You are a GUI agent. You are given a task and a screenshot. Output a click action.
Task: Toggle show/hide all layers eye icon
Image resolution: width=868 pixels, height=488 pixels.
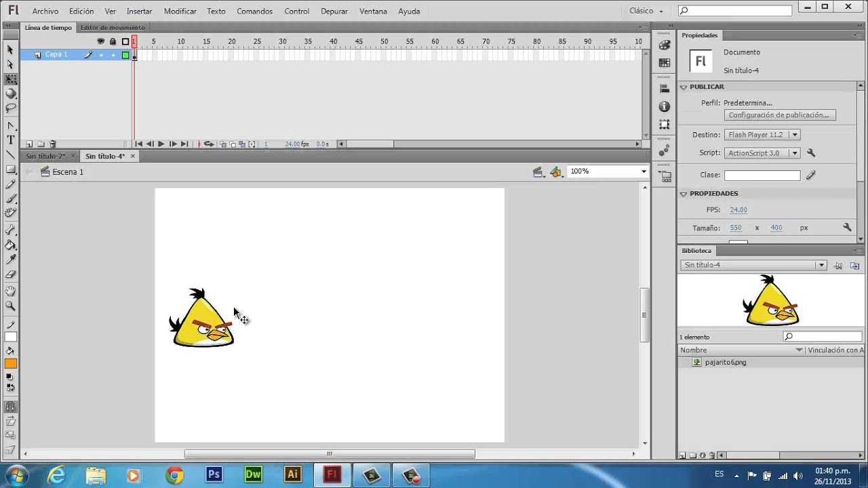[100, 41]
